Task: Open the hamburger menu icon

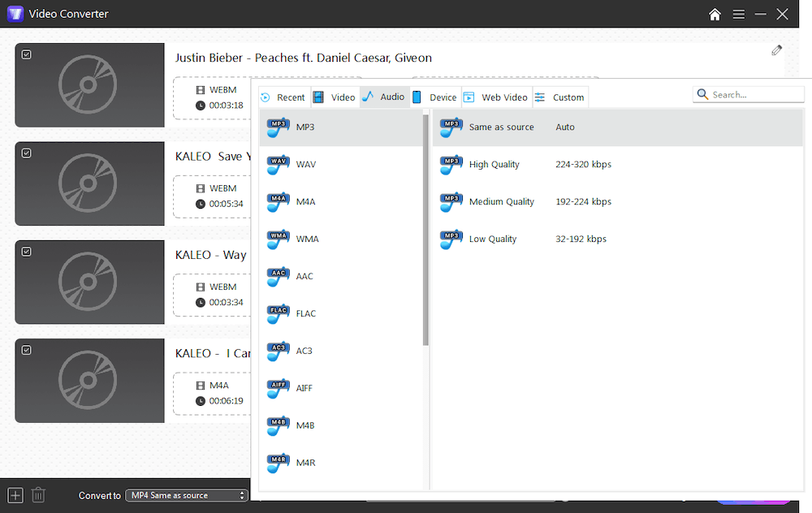Action: pyautogui.click(x=738, y=15)
